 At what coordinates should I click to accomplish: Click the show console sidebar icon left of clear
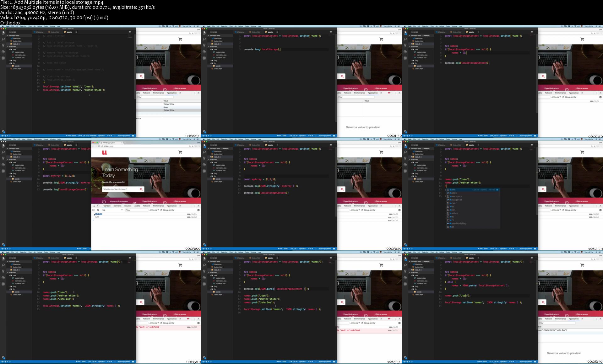[94, 210]
